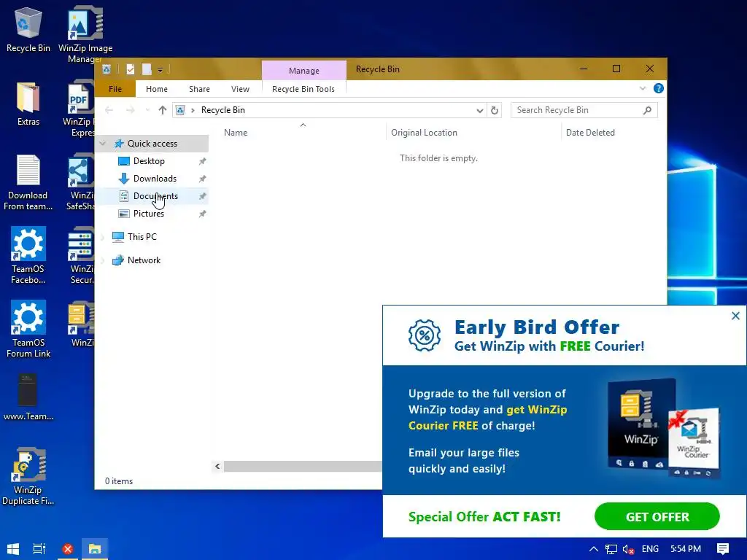Open TeamOS Forum Link shortcut
The height and width of the screenshot is (560, 747).
click(28, 330)
